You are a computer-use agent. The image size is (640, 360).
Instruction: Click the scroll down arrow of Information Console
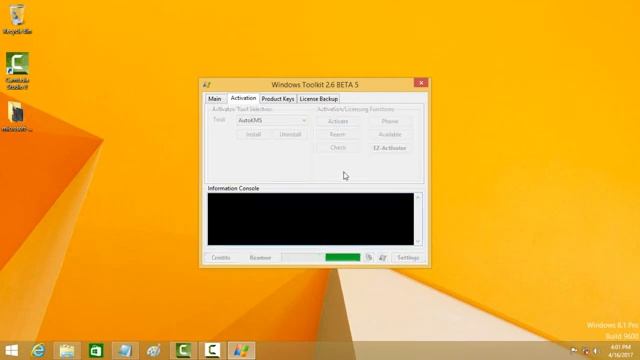[x=418, y=242]
